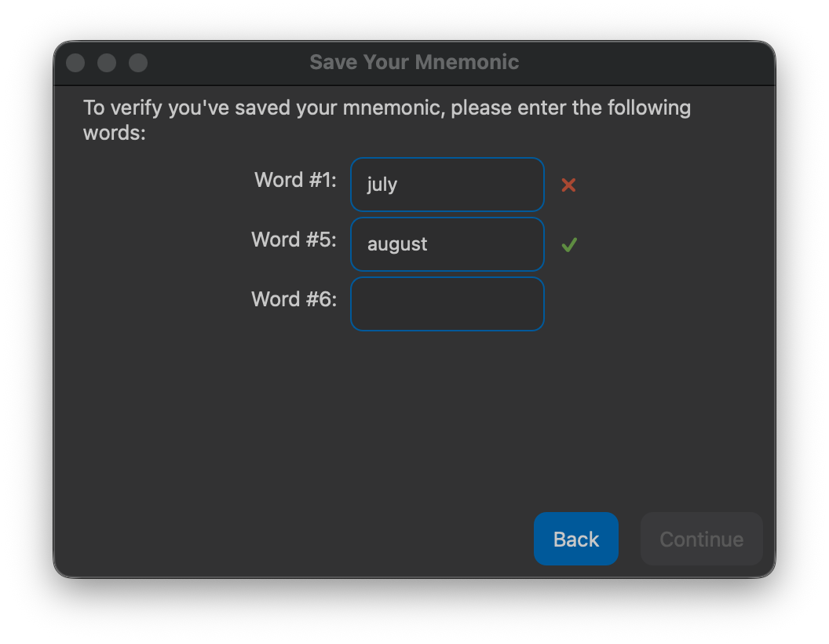The height and width of the screenshot is (644, 829).
Task: Click the word "words:" in the instructions
Action: coord(115,133)
